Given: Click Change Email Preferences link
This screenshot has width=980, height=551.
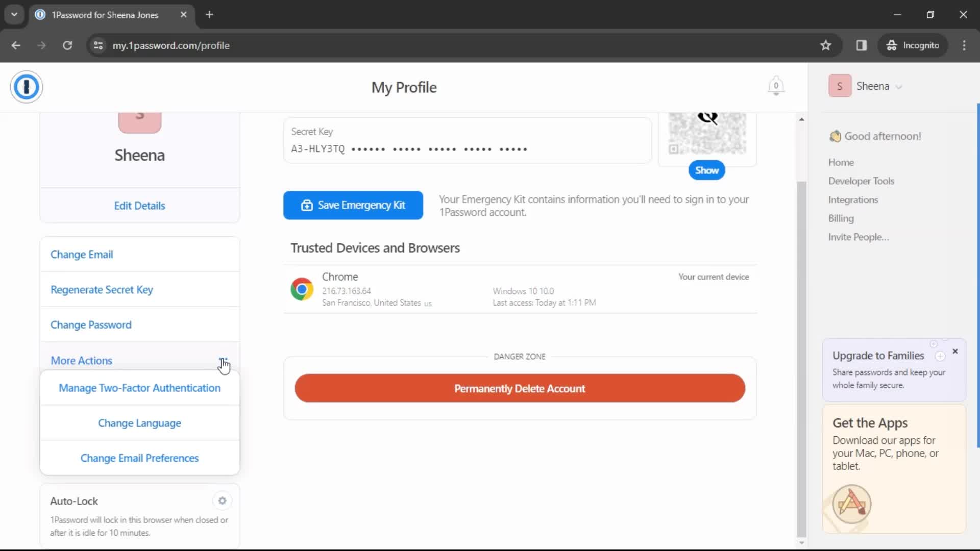Looking at the screenshot, I should tap(139, 458).
